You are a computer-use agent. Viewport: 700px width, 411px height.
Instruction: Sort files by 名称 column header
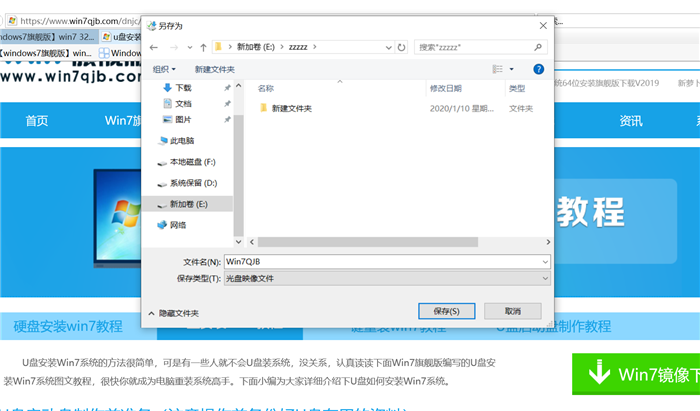266,88
